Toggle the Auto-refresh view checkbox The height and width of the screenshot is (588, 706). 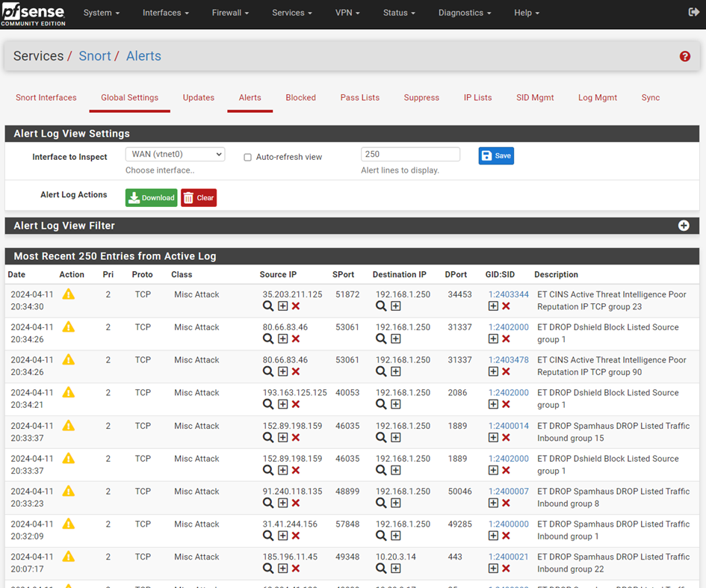pos(247,157)
